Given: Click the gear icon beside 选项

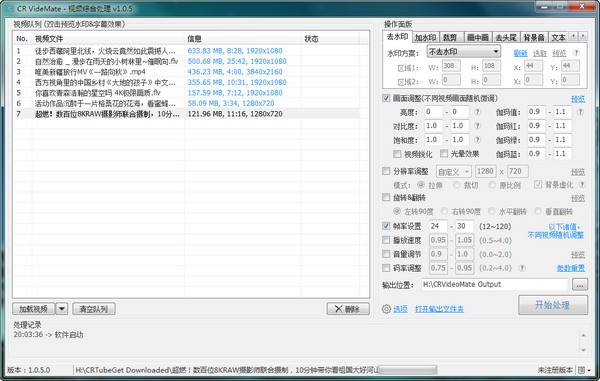Looking at the screenshot, I should click(386, 309).
